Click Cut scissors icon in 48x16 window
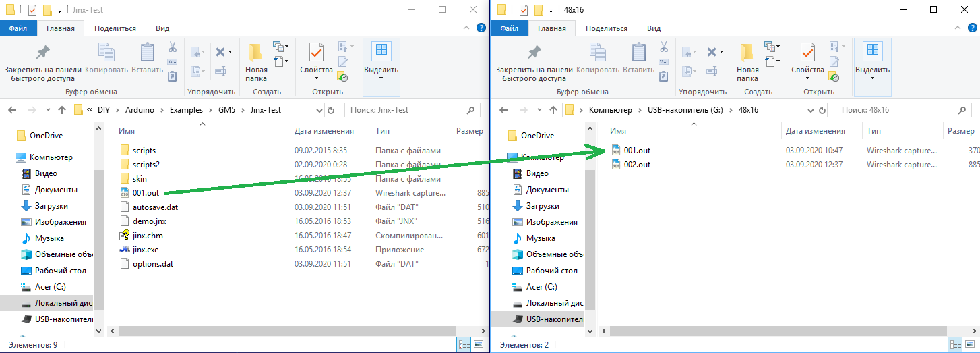 click(663, 47)
